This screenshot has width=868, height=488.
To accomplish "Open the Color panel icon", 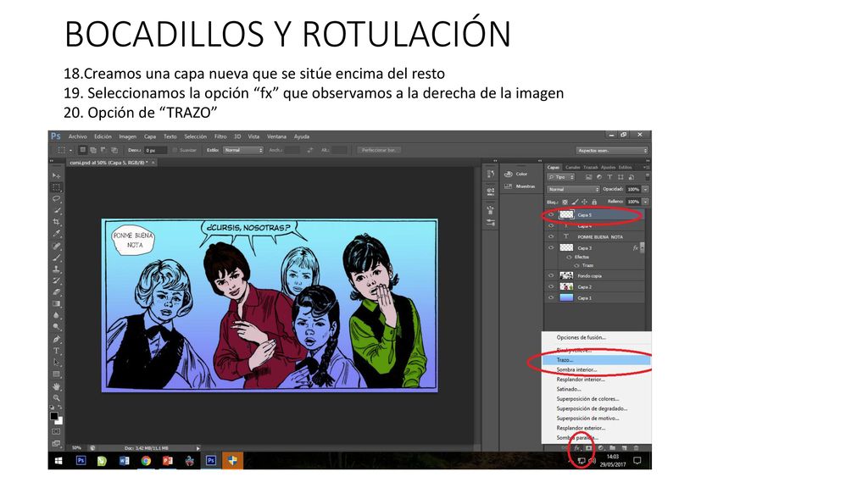I will pos(509,174).
